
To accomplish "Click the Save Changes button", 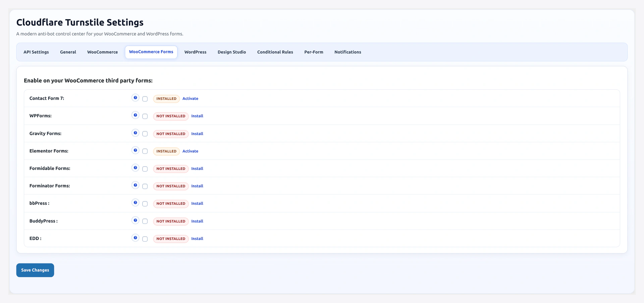I will click(x=35, y=270).
